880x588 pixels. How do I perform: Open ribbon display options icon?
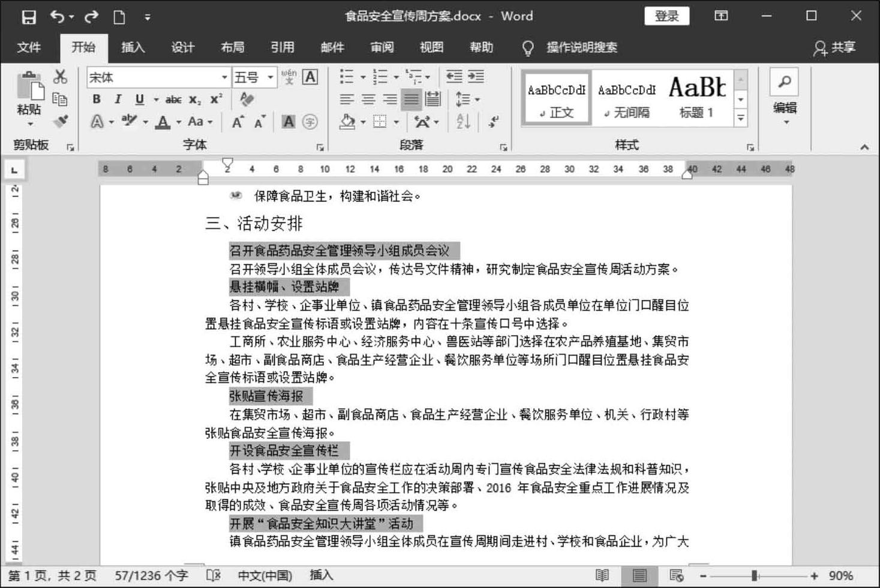[721, 16]
